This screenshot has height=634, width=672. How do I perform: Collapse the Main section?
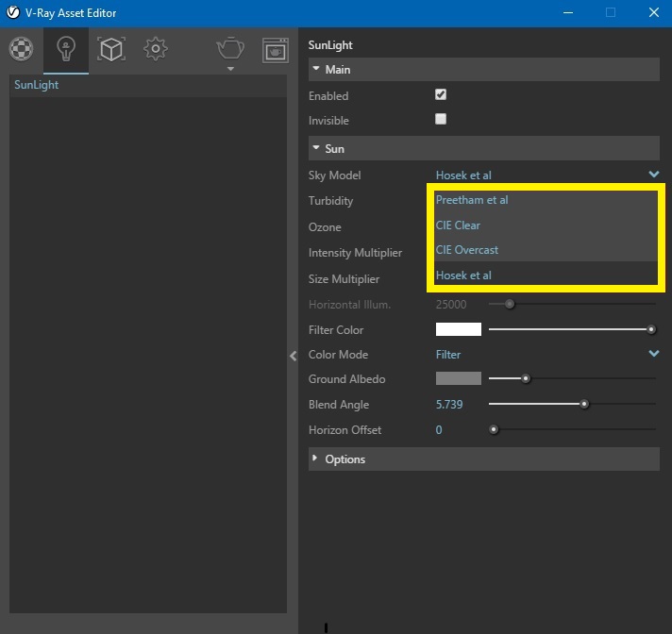pyautogui.click(x=316, y=69)
